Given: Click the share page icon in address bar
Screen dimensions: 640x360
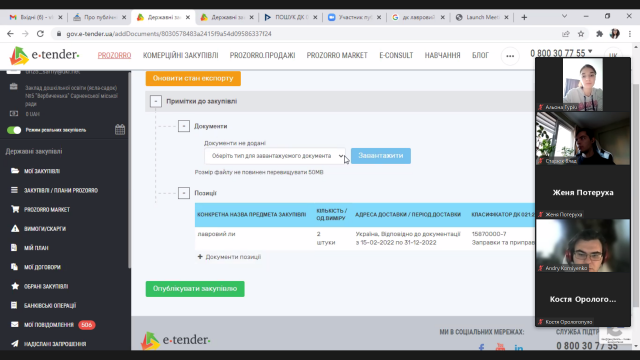Looking at the screenshot, I should 566,34.
